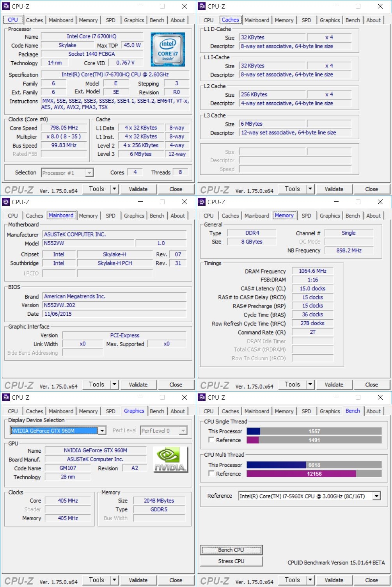Click the NVIDIA logo in Graphics window
The image size is (392, 587).
click(170, 459)
